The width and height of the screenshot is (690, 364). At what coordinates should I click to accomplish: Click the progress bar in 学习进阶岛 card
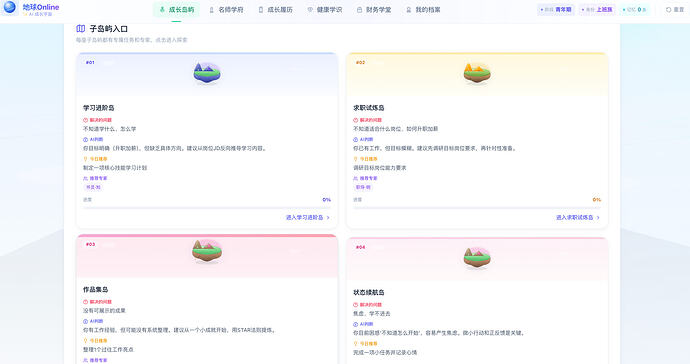coord(207,207)
